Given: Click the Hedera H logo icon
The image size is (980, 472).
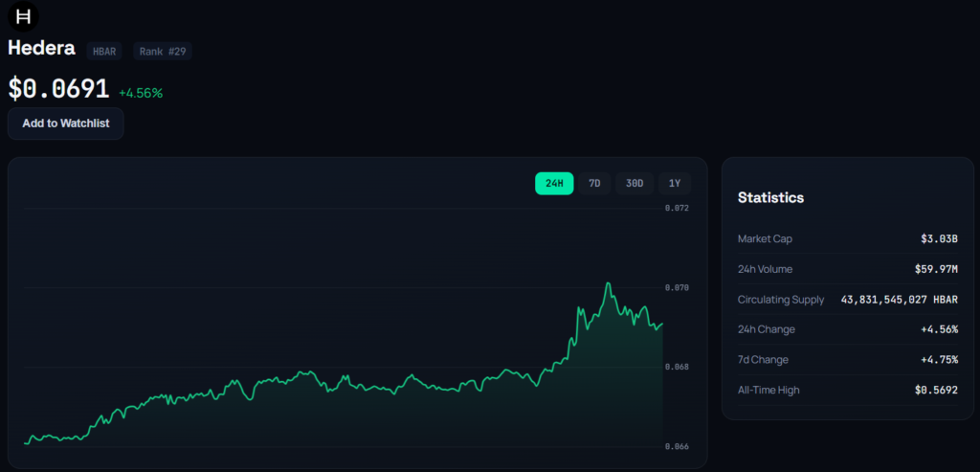Looking at the screenshot, I should click(23, 17).
